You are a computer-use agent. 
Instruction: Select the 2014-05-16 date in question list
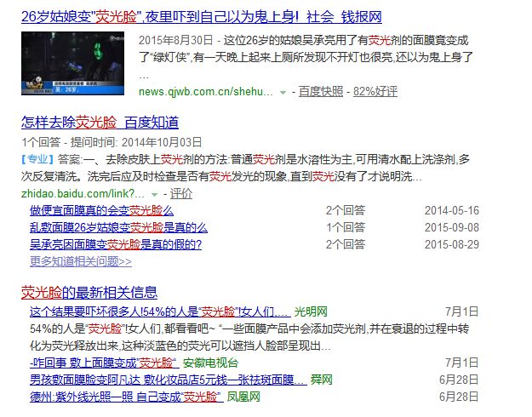(452, 210)
